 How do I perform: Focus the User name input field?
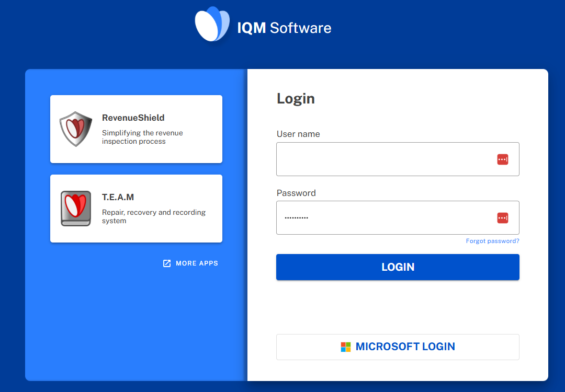[385, 159]
